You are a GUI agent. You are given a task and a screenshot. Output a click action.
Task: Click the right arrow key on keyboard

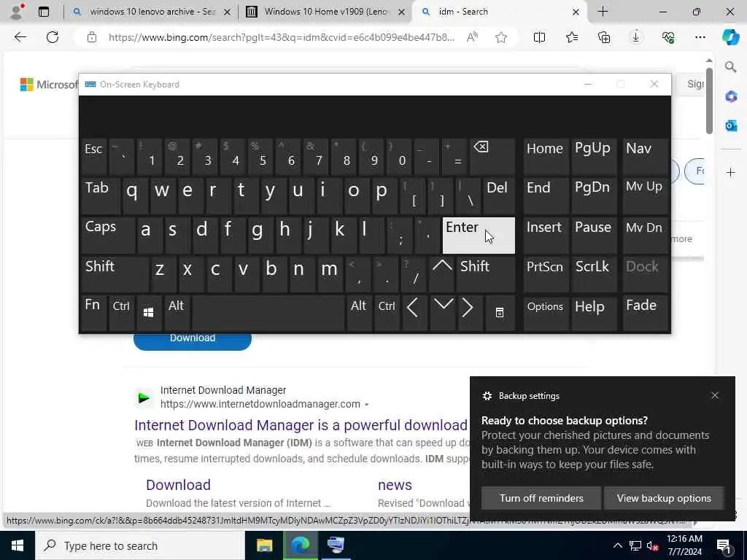click(x=469, y=312)
